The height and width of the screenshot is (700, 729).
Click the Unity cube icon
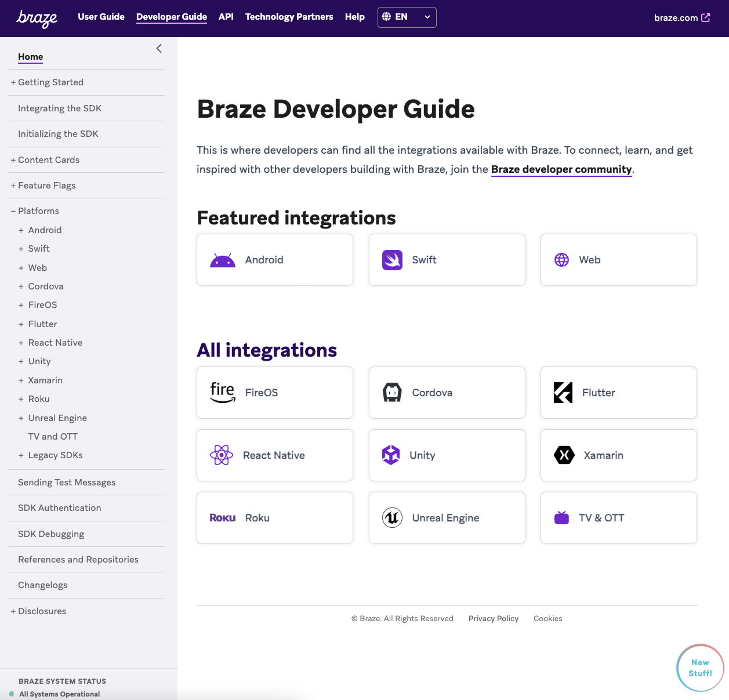391,455
